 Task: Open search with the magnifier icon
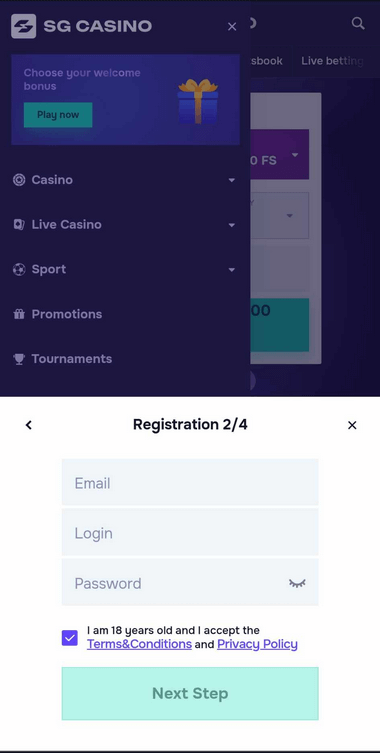point(358,23)
